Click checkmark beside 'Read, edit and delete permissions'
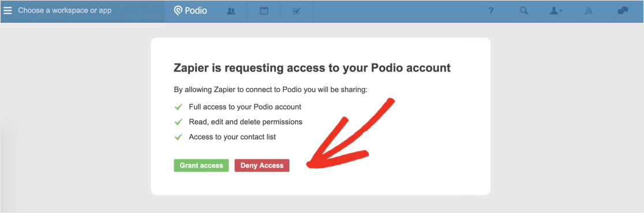 [x=178, y=122]
